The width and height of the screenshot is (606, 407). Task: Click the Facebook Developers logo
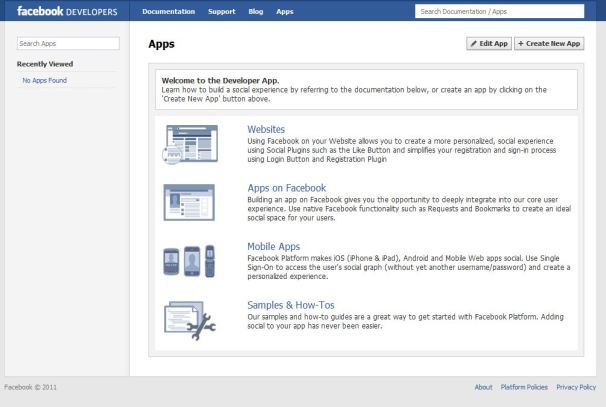67,11
